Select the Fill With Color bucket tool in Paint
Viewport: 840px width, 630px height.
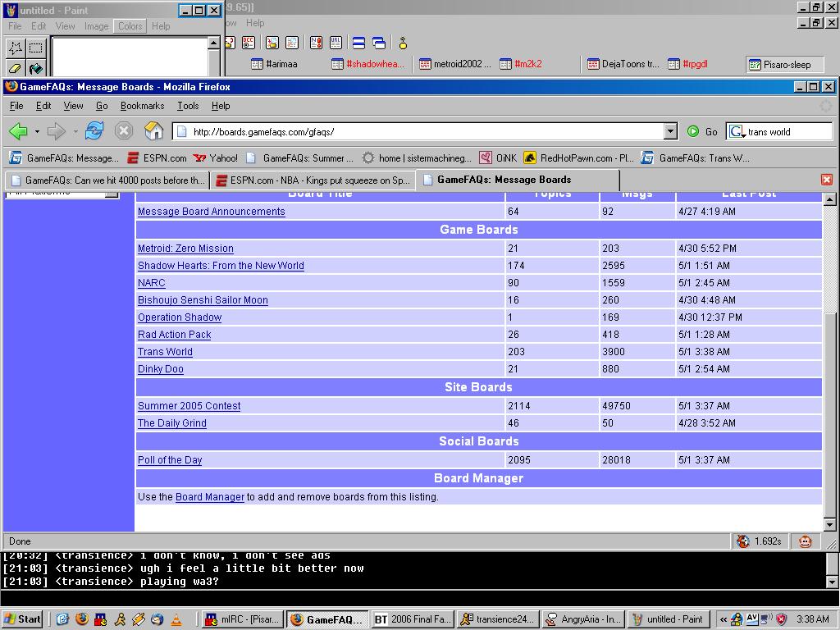tap(35, 69)
